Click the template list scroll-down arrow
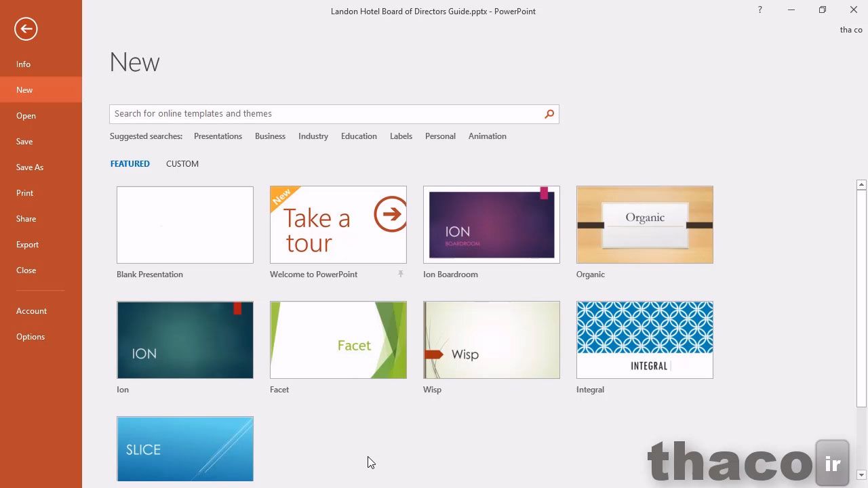This screenshot has width=868, height=488. point(861,475)
